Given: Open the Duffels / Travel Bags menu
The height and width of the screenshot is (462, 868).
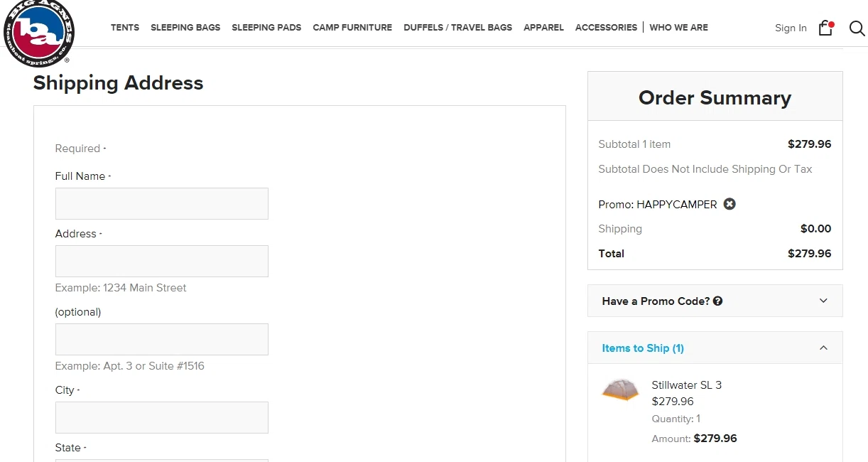Looking at the screenshot, I should (457, 28).
